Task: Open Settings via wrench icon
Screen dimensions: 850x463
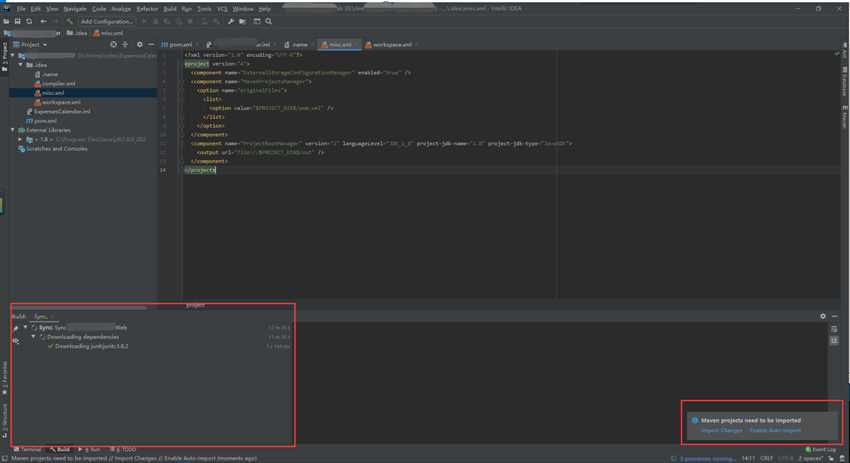Action: [x=231, y=22]
